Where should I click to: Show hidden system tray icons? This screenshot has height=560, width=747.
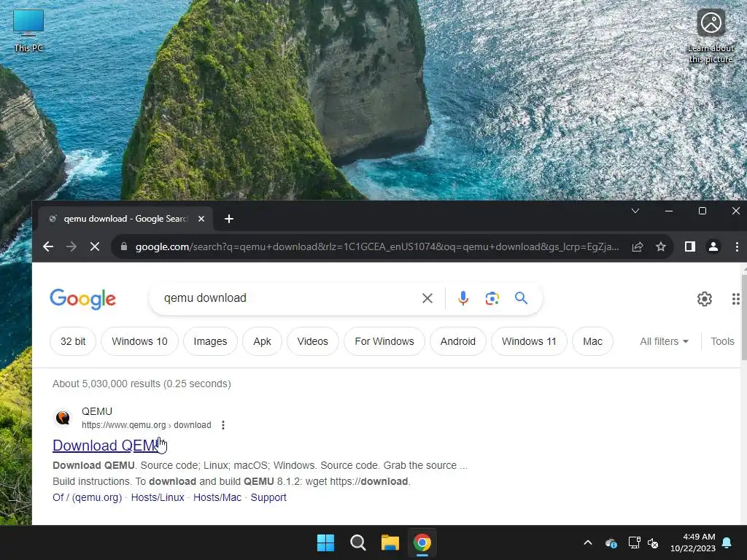(588, 542)
